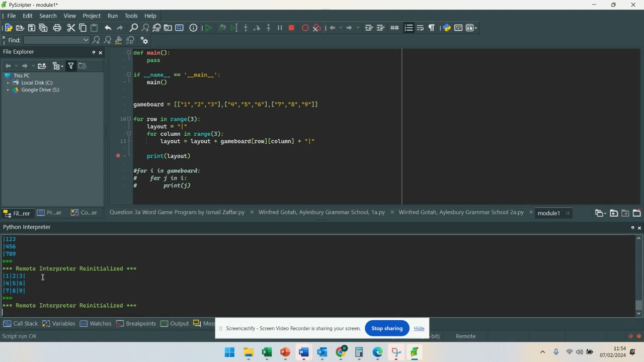Open Excel from the taskbar
Image resolution: width=644 pixels, height=362 pixels.
point(267,352)
